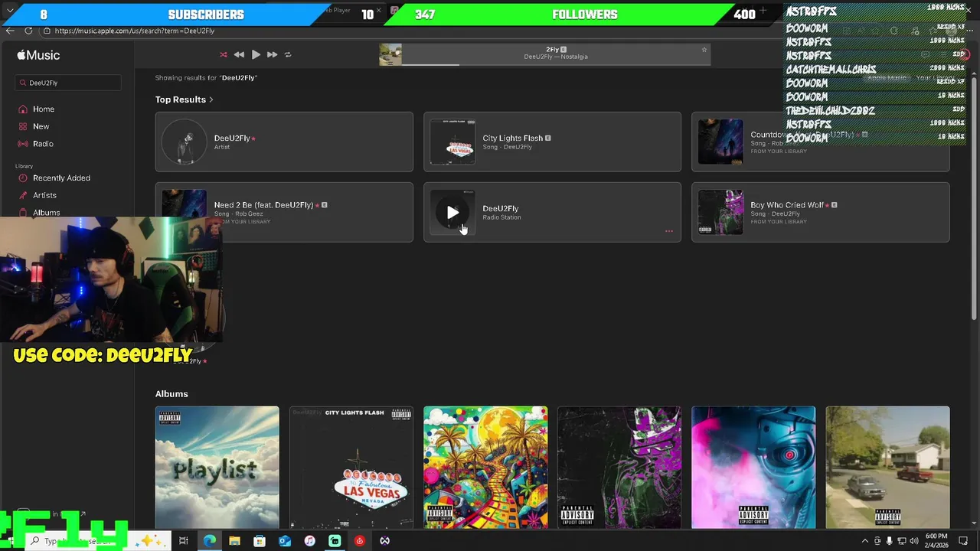Open the suburban street truck album cover
Viewport: 980px width, 551px height.
click(x=887, y=468)
